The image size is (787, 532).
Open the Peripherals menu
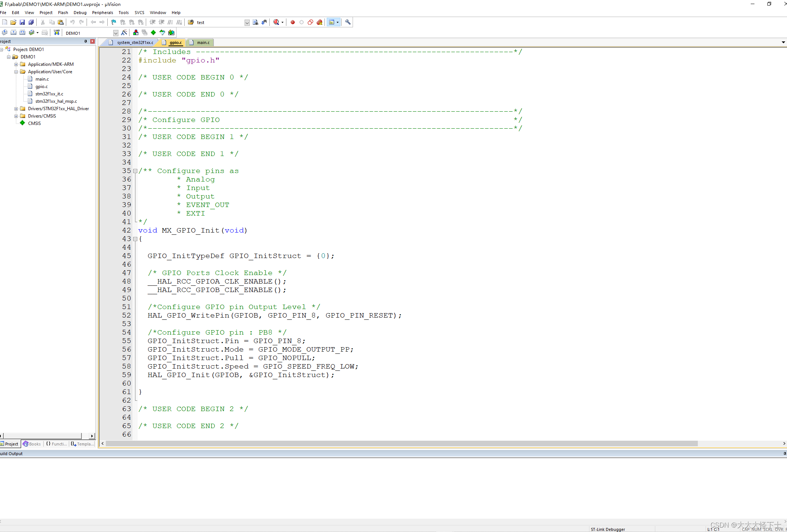point(102,12)
